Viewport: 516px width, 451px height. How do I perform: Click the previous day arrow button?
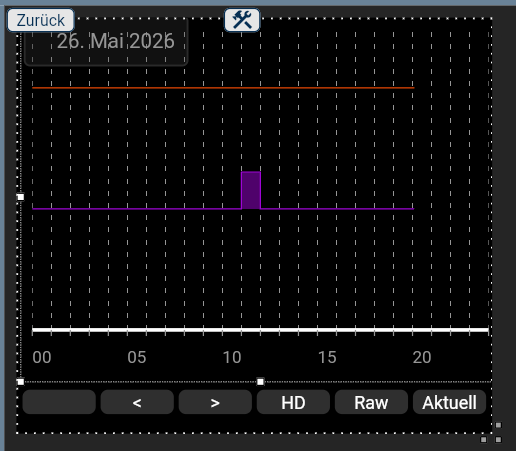(137, 402)
